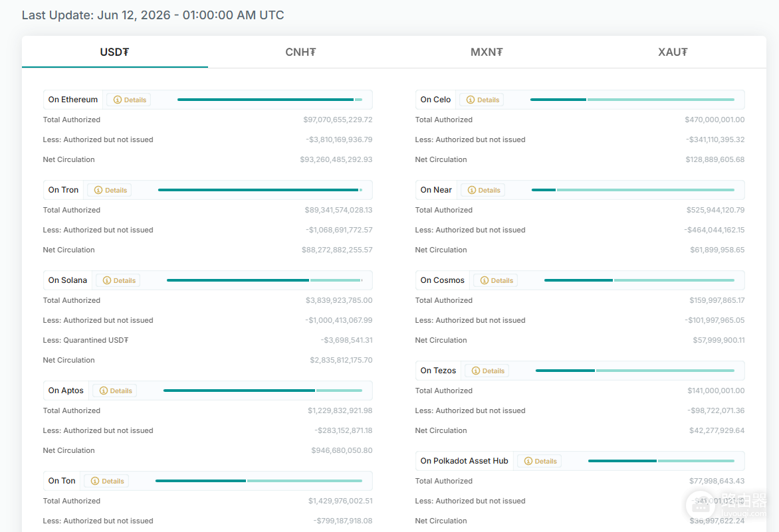Click the On Tezos circulation progress bar
Viewport: 779px width, 532px height.
coord(635,371)
